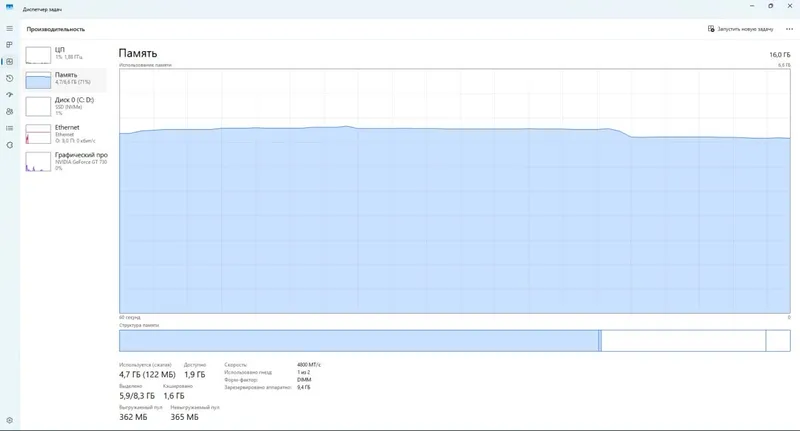
Task: Open the Users page icon
Action: (x=10, y=112)
